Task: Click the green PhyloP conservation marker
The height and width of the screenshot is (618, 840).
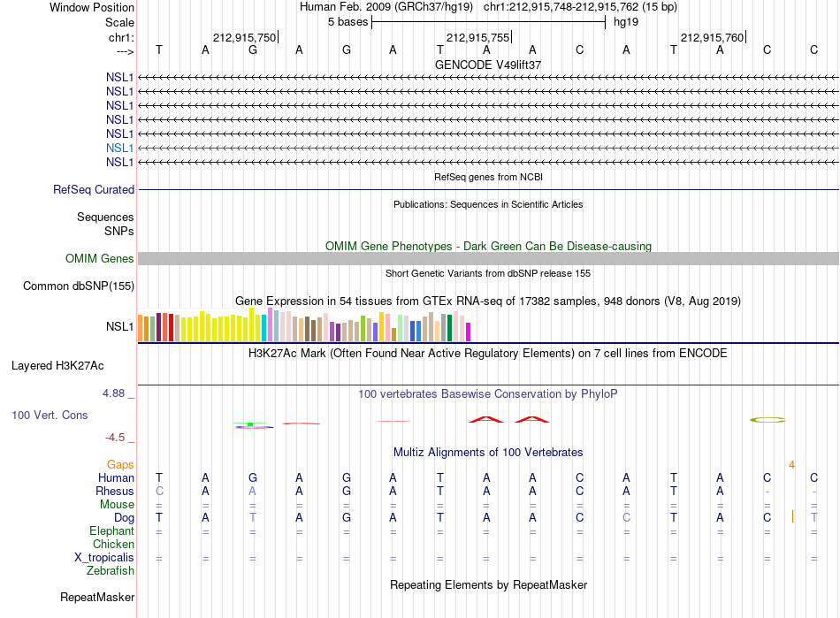Action: (250, 424)
